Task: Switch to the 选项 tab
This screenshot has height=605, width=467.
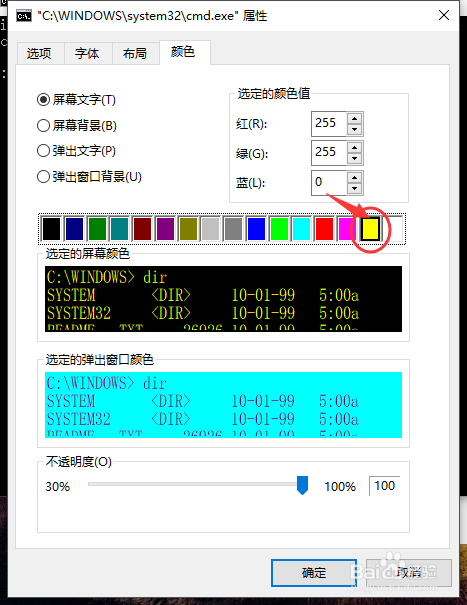Action: [x=39, y=53]
